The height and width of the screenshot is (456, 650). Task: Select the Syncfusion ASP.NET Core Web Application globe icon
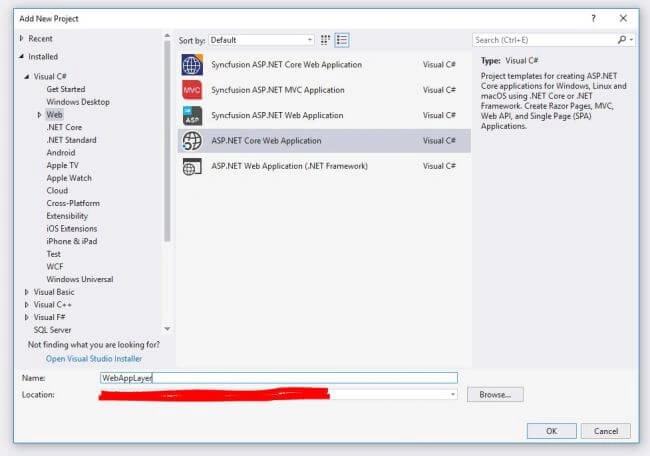(192, 65)
